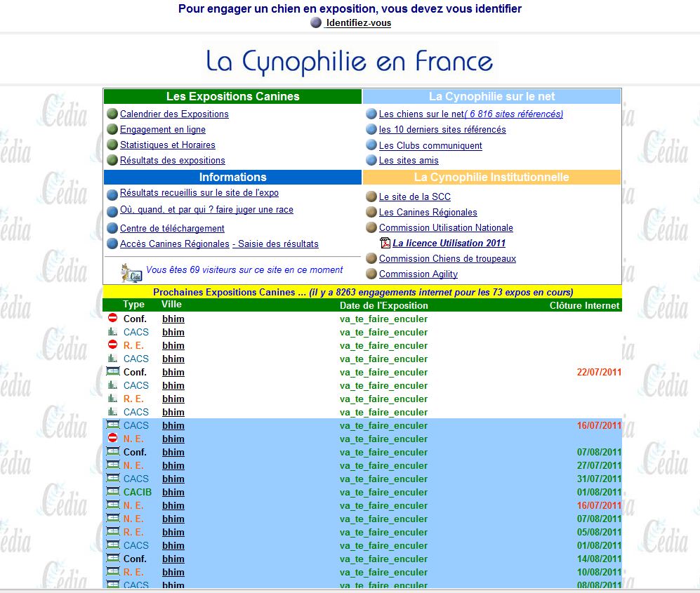Image resolution: width=700 pixels, height=593 pixels.
Task: Open the bhim link in the CACIB row
Action: 173,492
